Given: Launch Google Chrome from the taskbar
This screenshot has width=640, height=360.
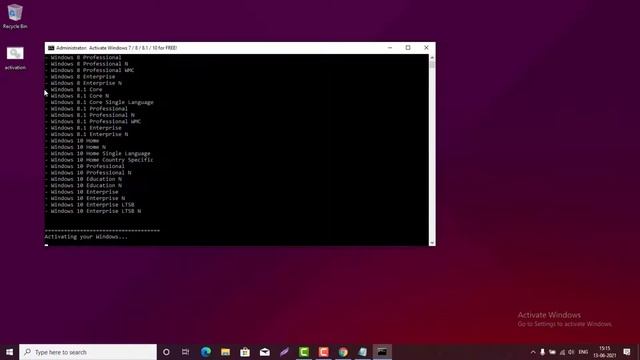Looking at the screenshot, I should click(343, 352).
